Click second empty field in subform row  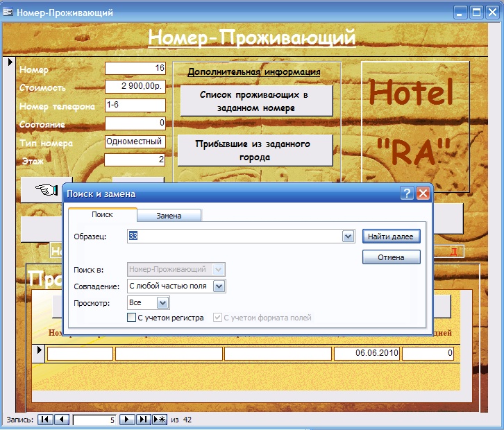pos(169,353)
